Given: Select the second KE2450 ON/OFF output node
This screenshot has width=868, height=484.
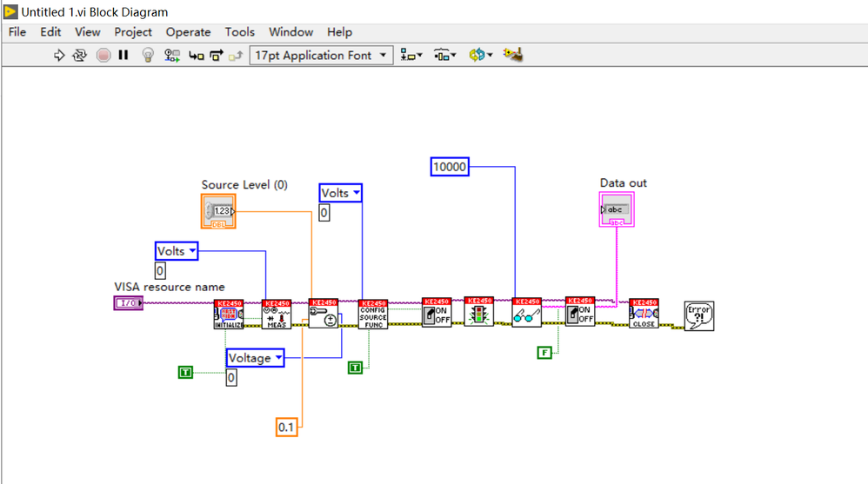Looking at the screenshot, I should click(x=580, y=311).
